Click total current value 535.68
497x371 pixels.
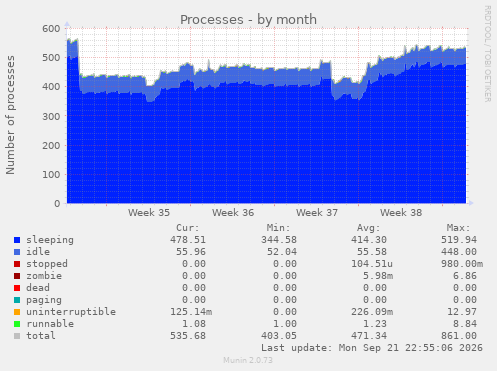[188, 336]
